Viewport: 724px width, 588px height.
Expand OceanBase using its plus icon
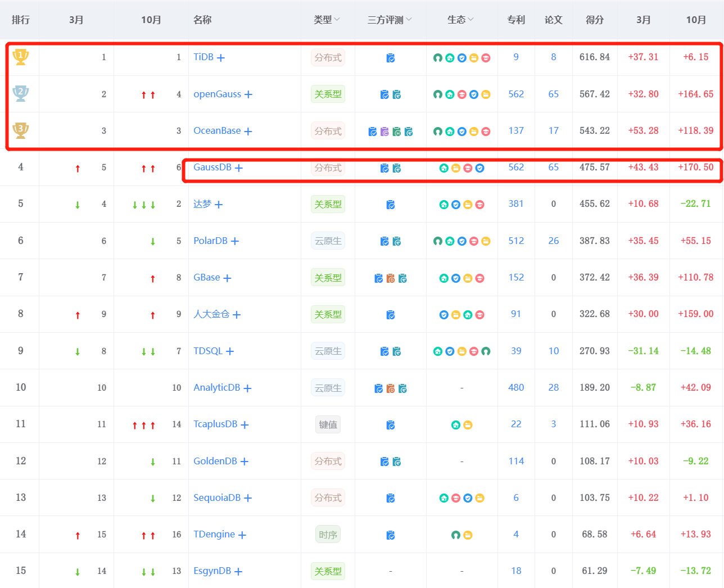coord(248,132)
